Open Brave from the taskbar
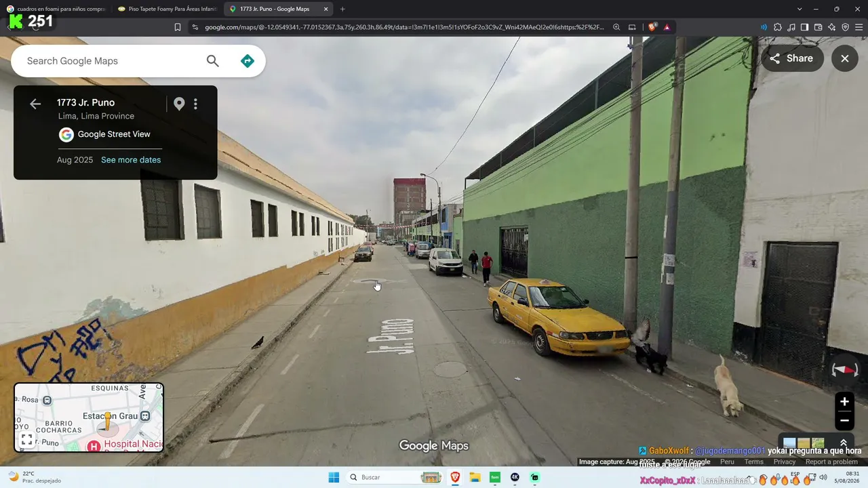The width and height of the screenshot is (868, 488). pos(455,477)
